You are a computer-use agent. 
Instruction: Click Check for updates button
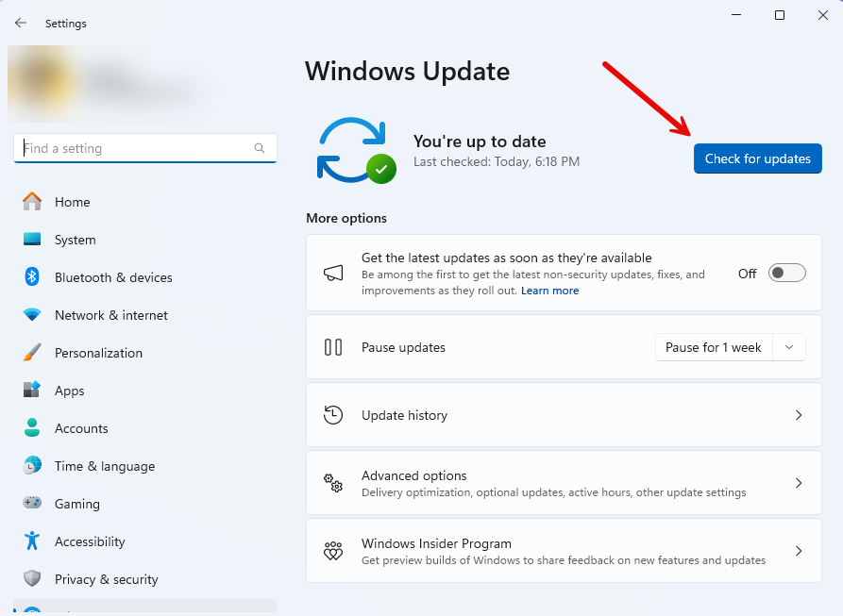[757, 158]
